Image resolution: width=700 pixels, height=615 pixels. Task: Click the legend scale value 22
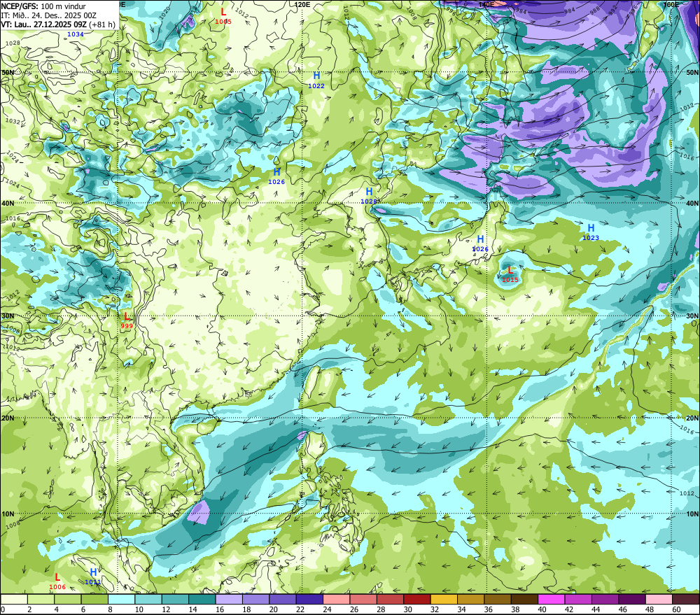pyautogui.click(x=300, y=609)
